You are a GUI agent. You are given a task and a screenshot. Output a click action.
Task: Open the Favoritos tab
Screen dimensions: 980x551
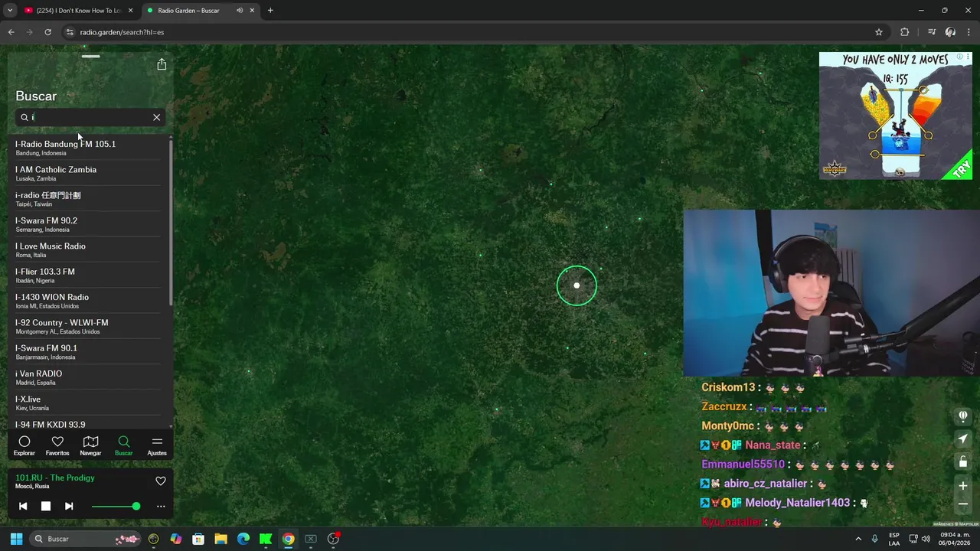[x=57, y=445]
